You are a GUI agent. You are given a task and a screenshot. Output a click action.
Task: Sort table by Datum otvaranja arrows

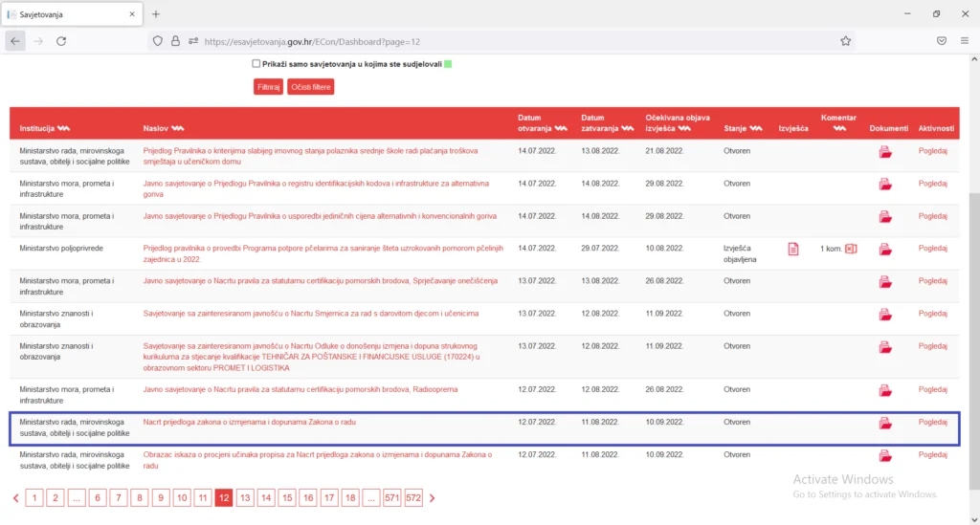tap(561, 128)
